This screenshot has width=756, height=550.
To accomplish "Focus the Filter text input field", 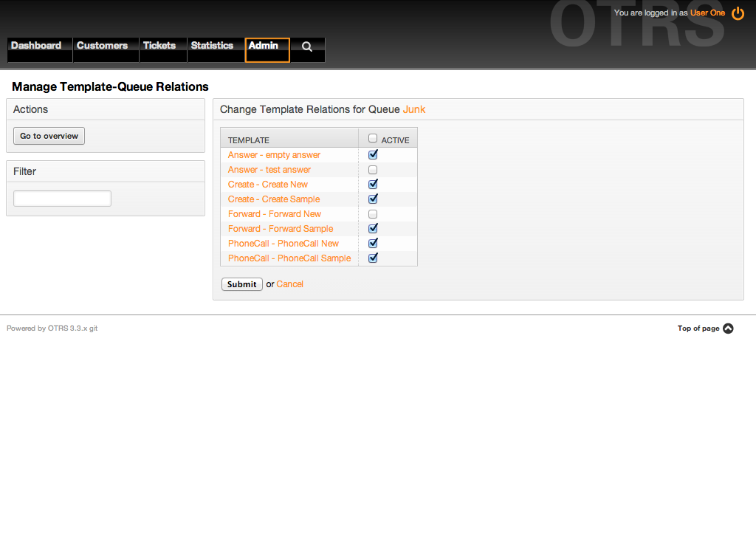I will (63, 199).
